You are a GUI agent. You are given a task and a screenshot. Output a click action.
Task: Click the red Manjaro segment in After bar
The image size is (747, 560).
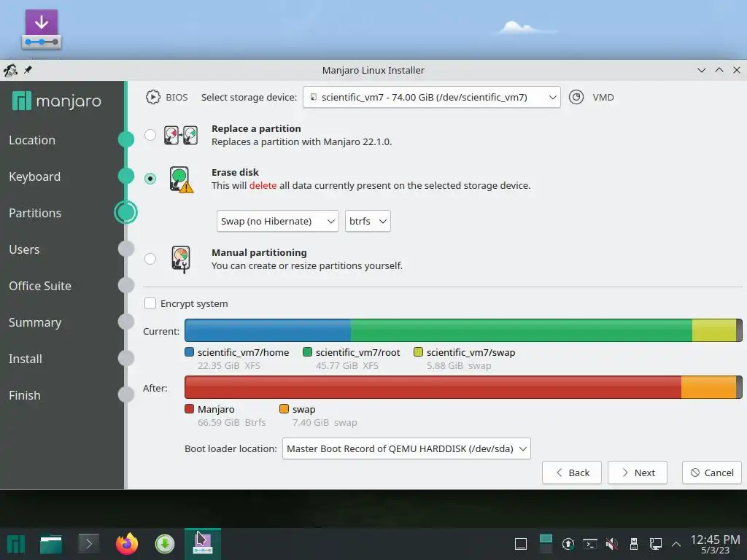[x=433, y=387]
